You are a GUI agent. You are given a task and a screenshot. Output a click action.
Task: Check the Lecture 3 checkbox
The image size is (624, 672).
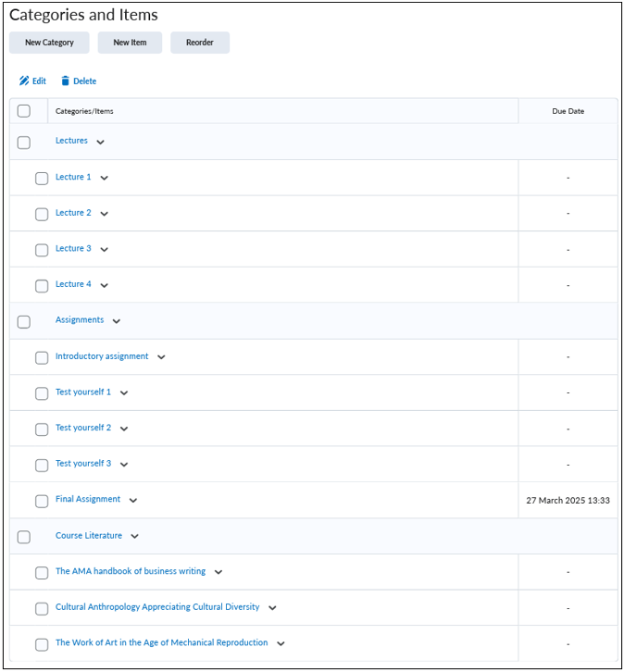42,250
